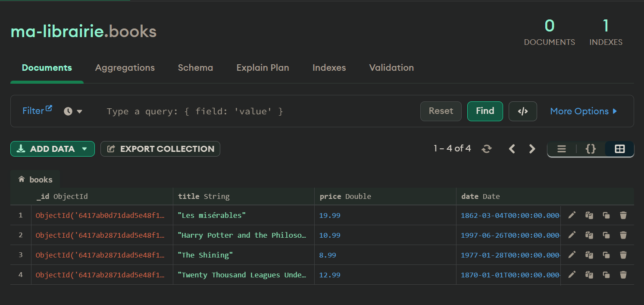
Task: Clone the Twenty Thousand Leagues document
Action: pyautogui.click(x=606, y=275)
